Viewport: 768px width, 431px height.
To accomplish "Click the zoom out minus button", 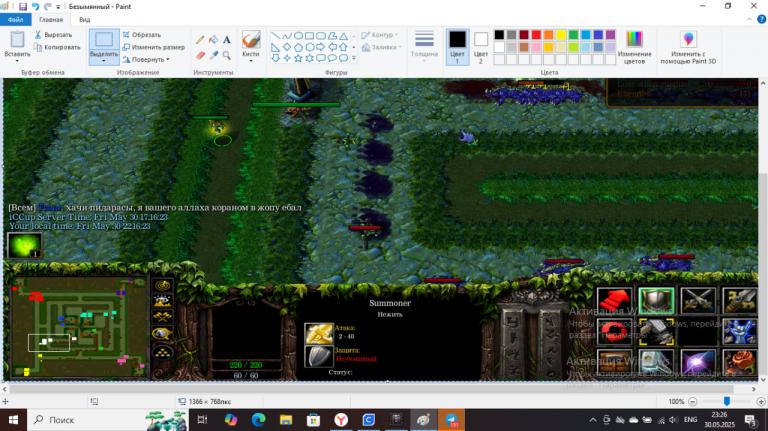I will point(693,401).
